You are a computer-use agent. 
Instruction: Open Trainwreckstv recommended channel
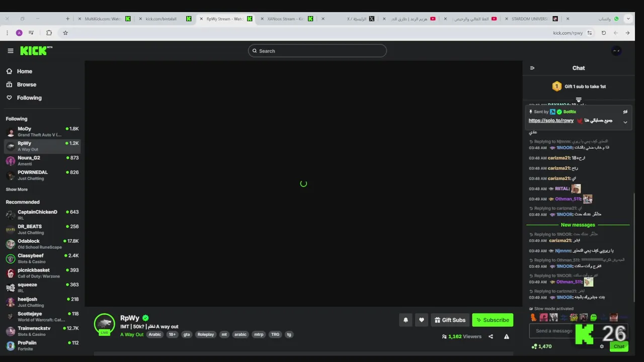(x=42, y=331)
